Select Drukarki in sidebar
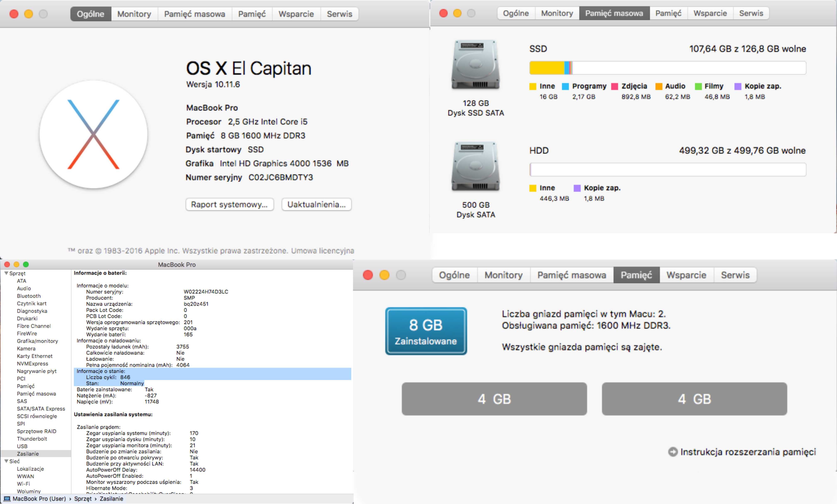This screenshot has width=837, height=504. point(27,318)
